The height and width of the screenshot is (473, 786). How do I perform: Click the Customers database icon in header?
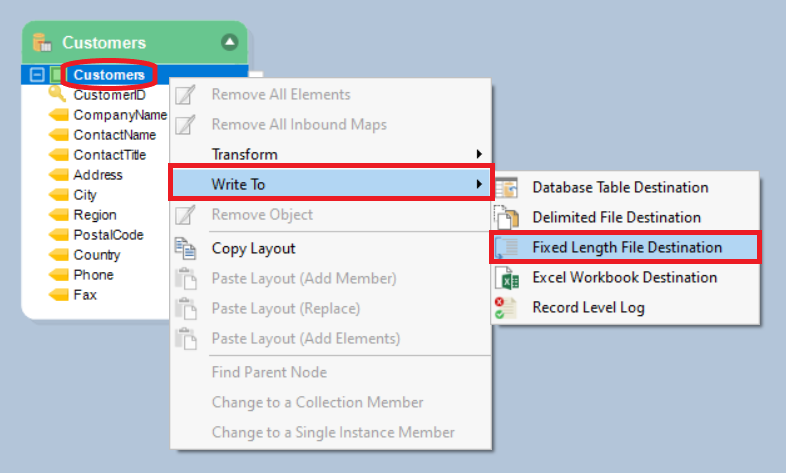pos(41,43)
